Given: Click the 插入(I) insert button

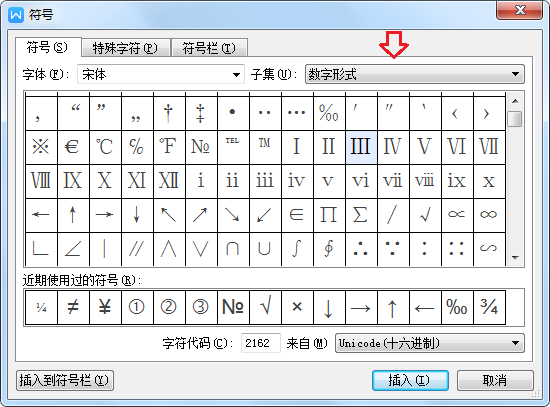Looking at the screenshot, I should tap(410, 380).
